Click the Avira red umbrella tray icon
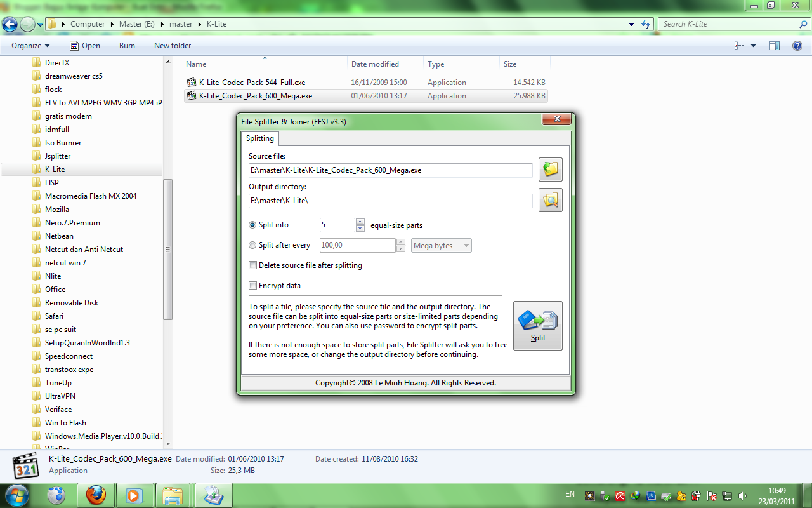The image size is (812, 508). coord(620,495)
